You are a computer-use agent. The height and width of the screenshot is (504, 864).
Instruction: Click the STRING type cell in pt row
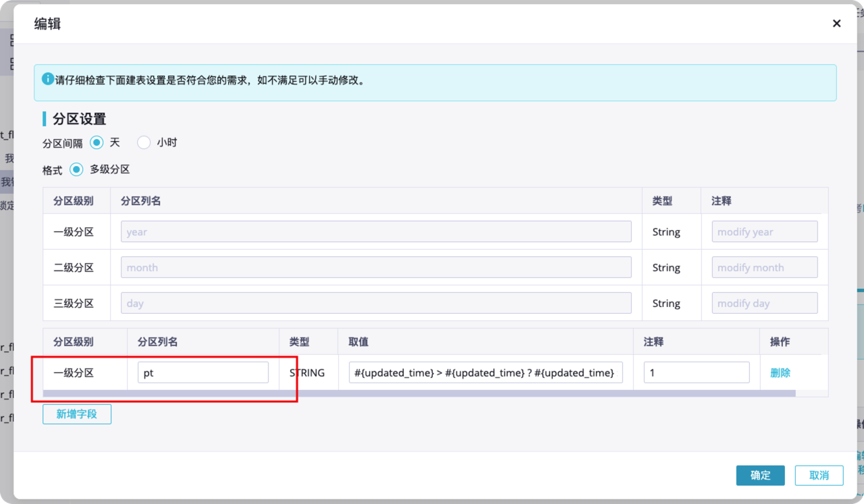pyautogui.click(x=307, y=372)
